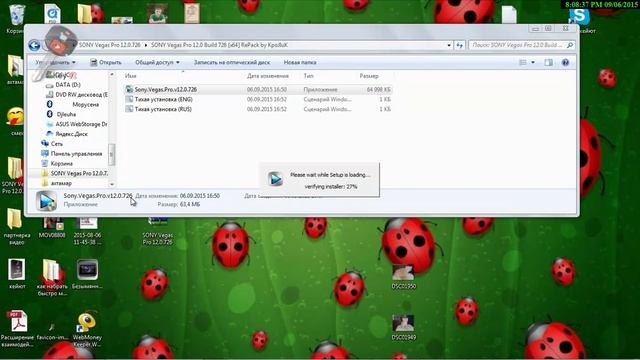Open Яндекс.Диск in sidebar
Screen dimensions: 640x360
click(x=67, y=134)
